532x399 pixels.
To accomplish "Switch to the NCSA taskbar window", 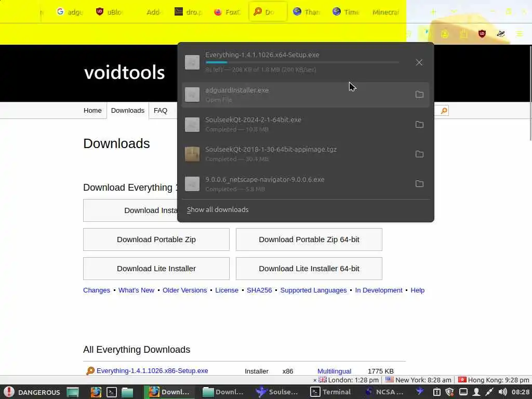I will 385,392.
